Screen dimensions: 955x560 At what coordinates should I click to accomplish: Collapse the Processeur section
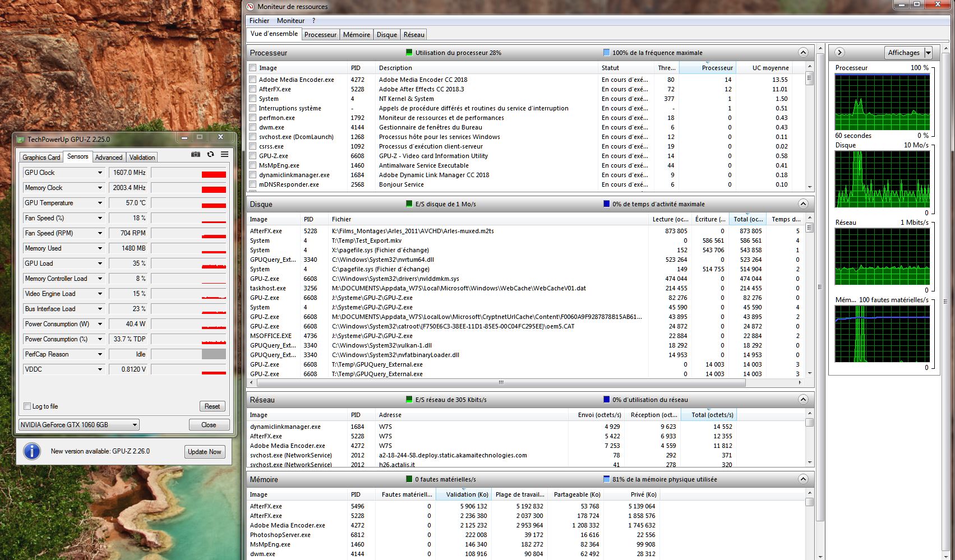click(x=803, y=53)
